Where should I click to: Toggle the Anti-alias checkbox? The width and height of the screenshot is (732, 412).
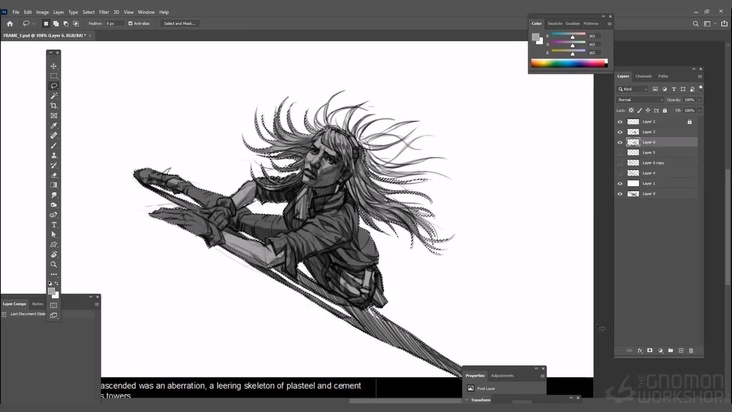131,23
